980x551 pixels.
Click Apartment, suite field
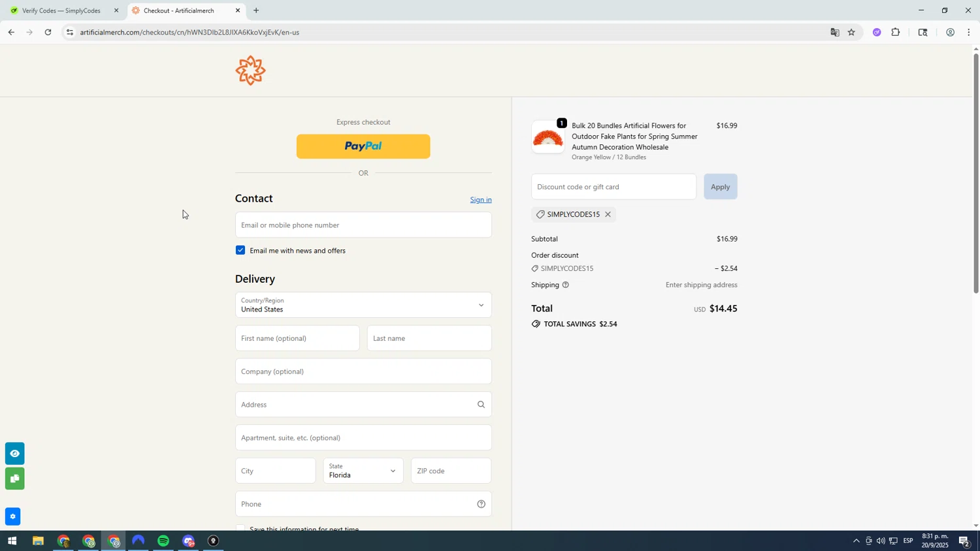coord(363,438)
